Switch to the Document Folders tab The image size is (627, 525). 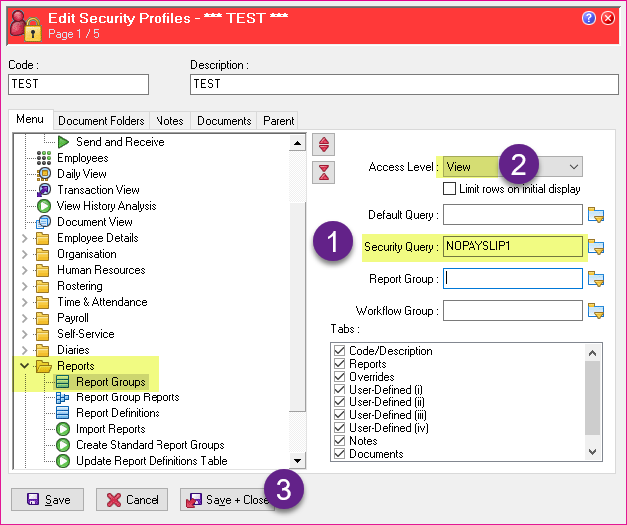click(x=101, y=121)
